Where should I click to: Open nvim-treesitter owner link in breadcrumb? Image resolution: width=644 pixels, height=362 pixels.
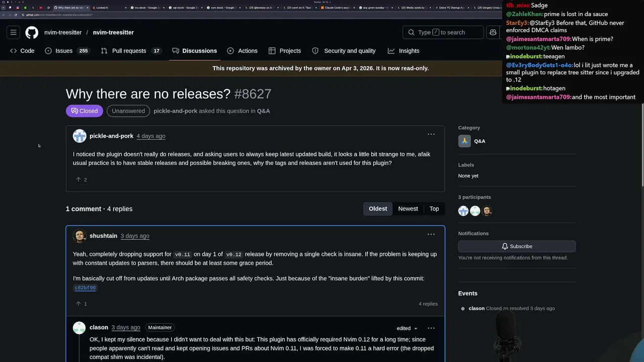(x=63, y=32)
